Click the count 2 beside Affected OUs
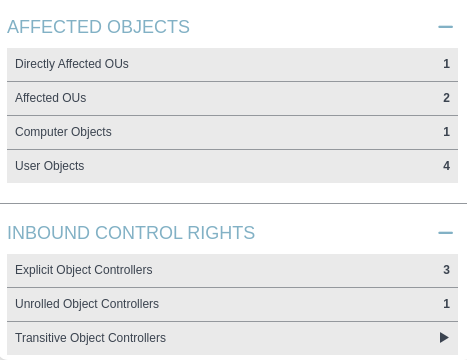 [x=446, y=98]
